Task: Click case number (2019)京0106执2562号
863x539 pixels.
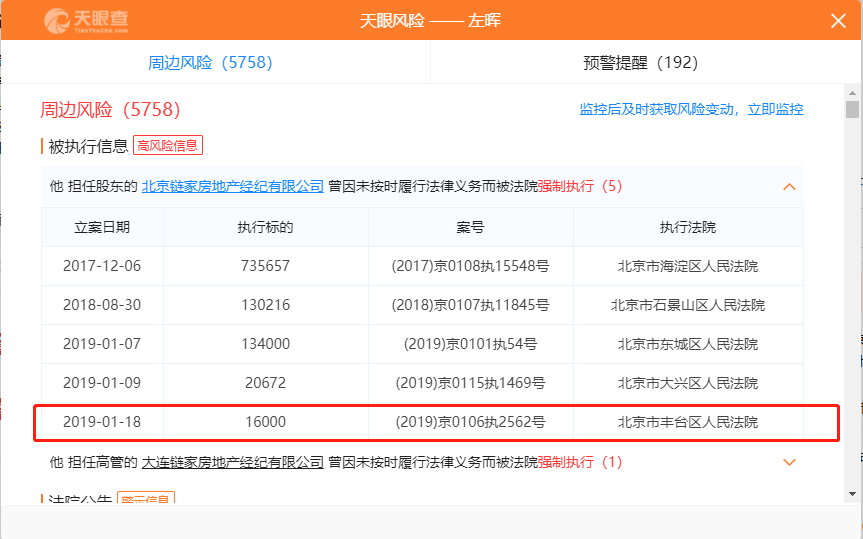Action: [470, 422]
